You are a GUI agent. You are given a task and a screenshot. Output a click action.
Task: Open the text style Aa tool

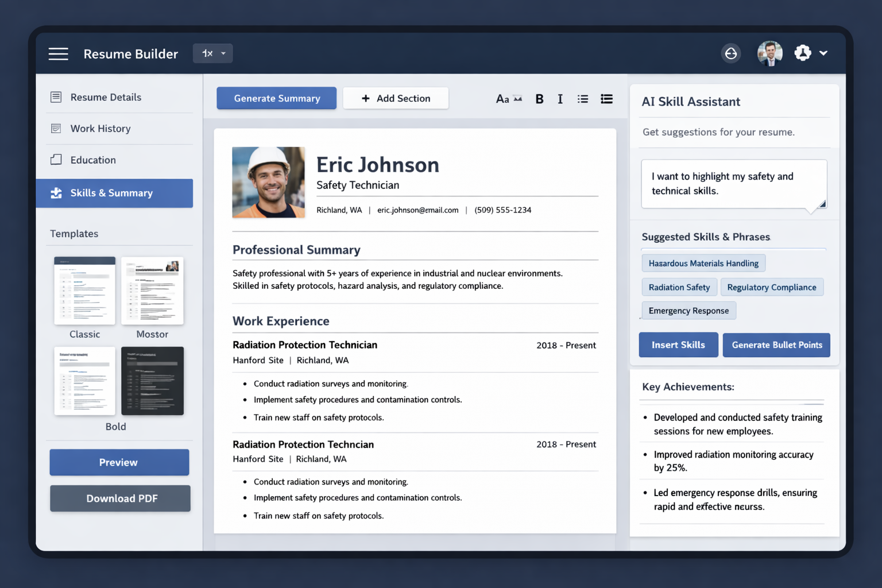(502, 99)
